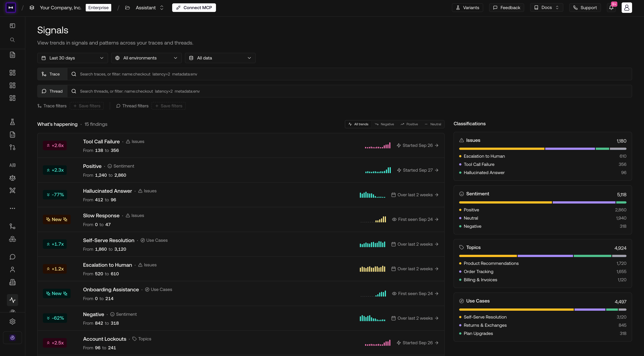Screen dimensions: 644x356
Task: Click the Support button
Action: (585, 7)
